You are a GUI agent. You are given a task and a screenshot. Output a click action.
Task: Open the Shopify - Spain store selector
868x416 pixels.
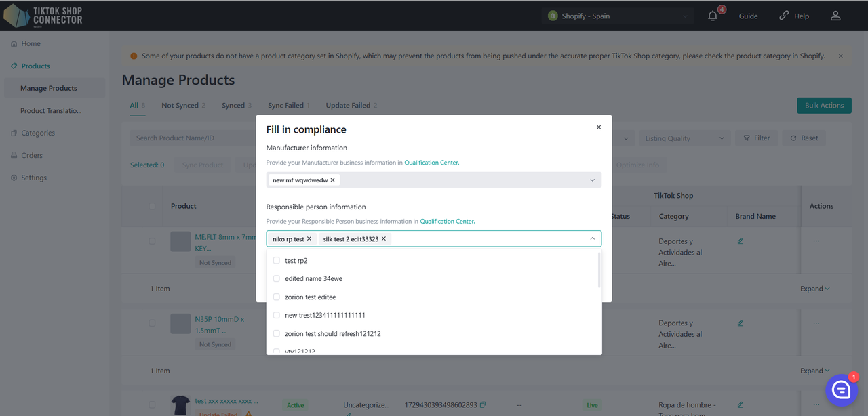(617, 16)
